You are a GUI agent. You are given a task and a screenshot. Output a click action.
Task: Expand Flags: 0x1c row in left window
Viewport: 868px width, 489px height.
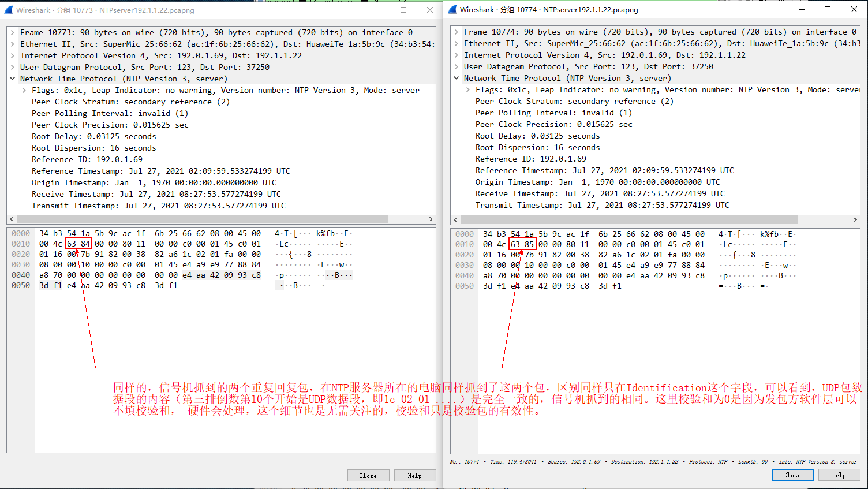(24, 91)
